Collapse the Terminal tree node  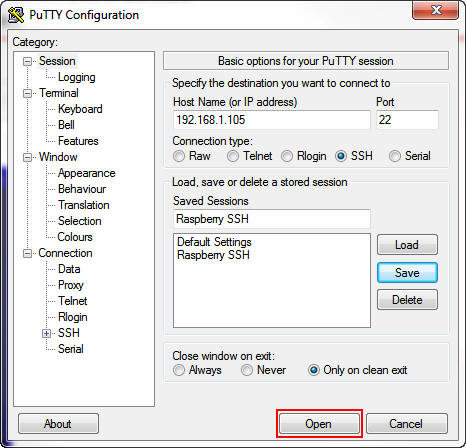pos(27,93)
